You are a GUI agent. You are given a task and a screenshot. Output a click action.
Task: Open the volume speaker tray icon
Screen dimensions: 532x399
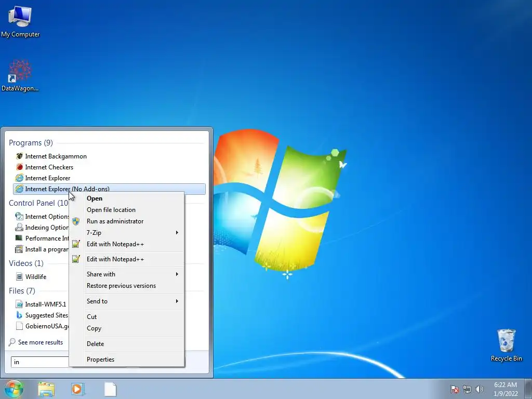479,389
